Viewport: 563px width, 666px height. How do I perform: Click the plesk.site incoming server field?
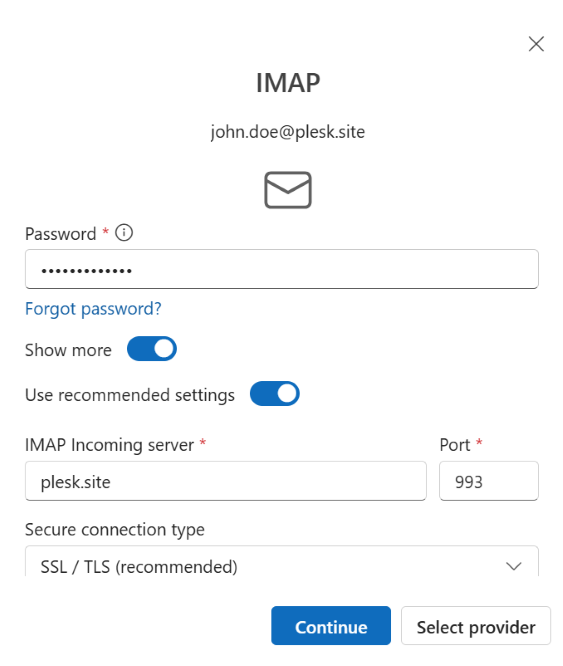(x=226, y=481)
